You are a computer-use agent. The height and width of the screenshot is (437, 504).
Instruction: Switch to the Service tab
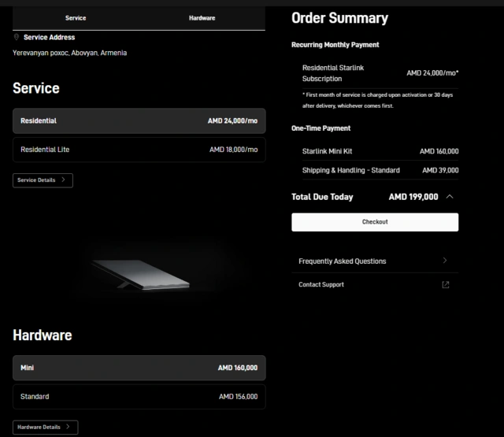(x=76, y=18)
